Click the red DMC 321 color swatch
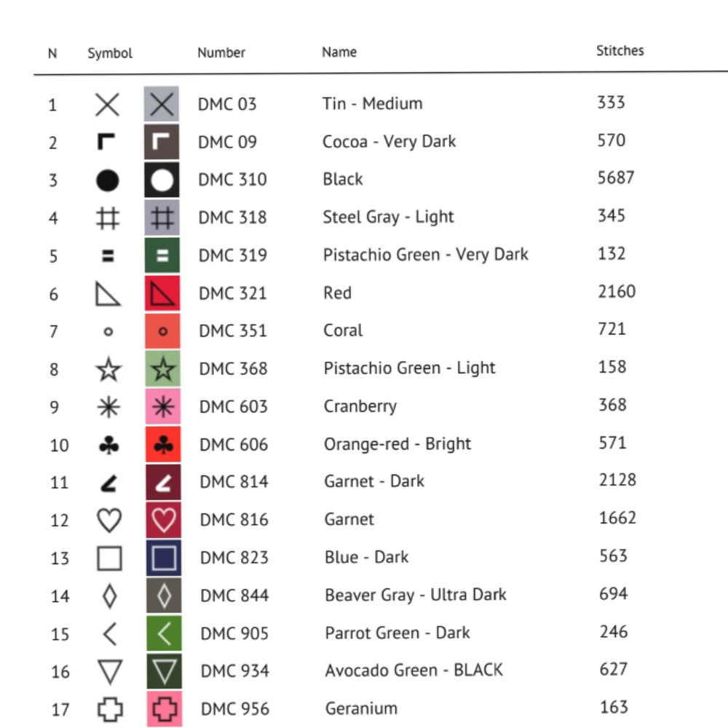 162,293
